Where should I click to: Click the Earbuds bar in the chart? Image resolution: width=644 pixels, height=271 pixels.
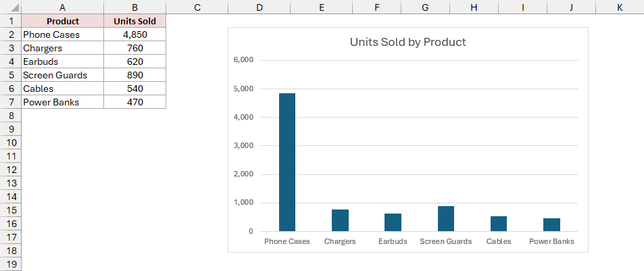393,222
